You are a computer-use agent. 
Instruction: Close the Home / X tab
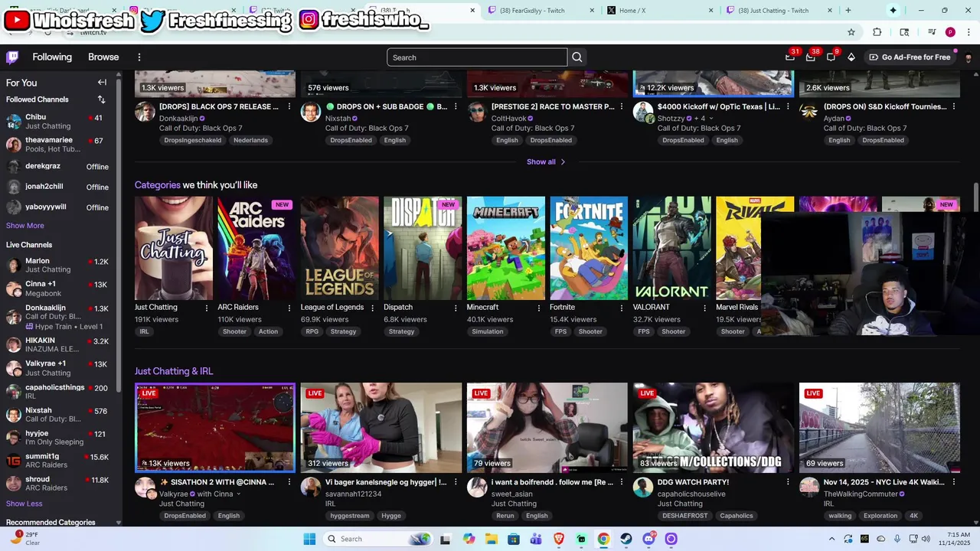710,11
